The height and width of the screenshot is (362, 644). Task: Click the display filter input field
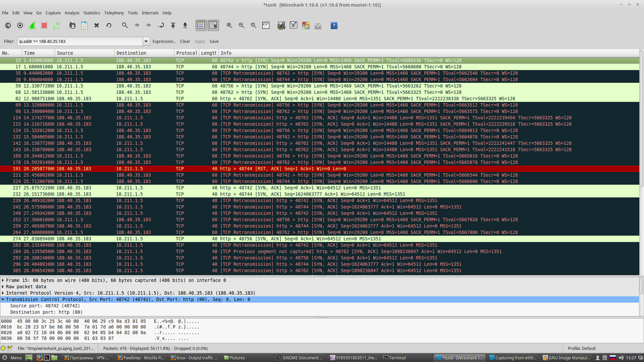pyautogui.click(x=80, y=42)
